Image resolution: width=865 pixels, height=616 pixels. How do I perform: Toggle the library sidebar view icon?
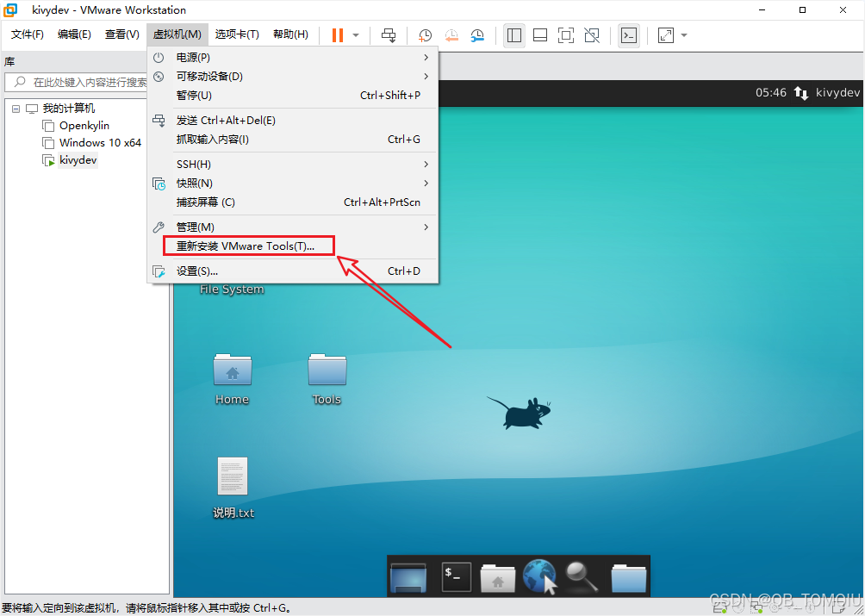(x=514, y=35)
